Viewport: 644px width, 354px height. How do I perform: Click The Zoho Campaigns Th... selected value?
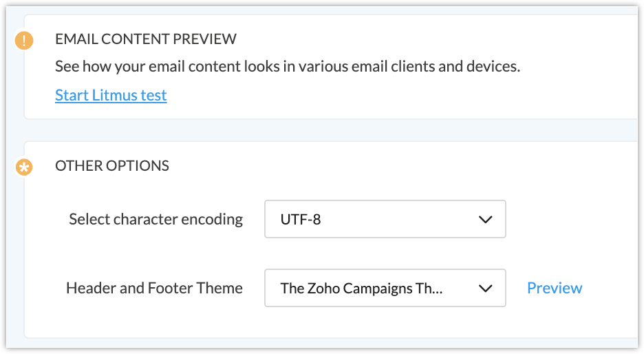click(x=361, y=288)
